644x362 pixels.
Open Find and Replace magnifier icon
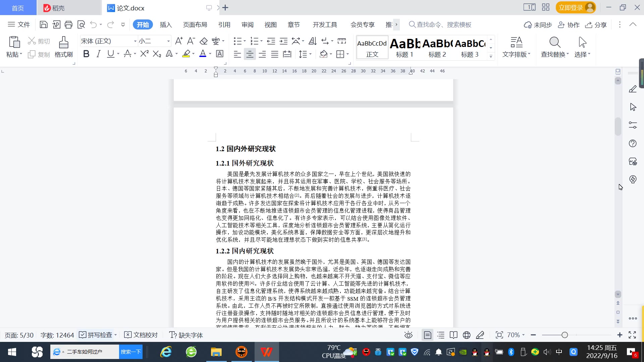555,43
